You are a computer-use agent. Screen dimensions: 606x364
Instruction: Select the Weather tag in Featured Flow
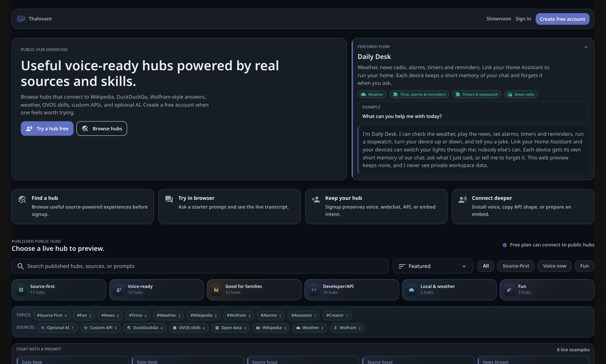(372, 94)
